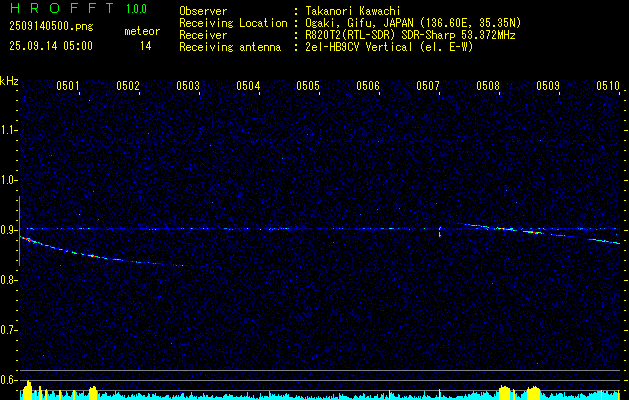
Task: Click the 25.09.14 05:00 timestamp
Action: (50, 46)
